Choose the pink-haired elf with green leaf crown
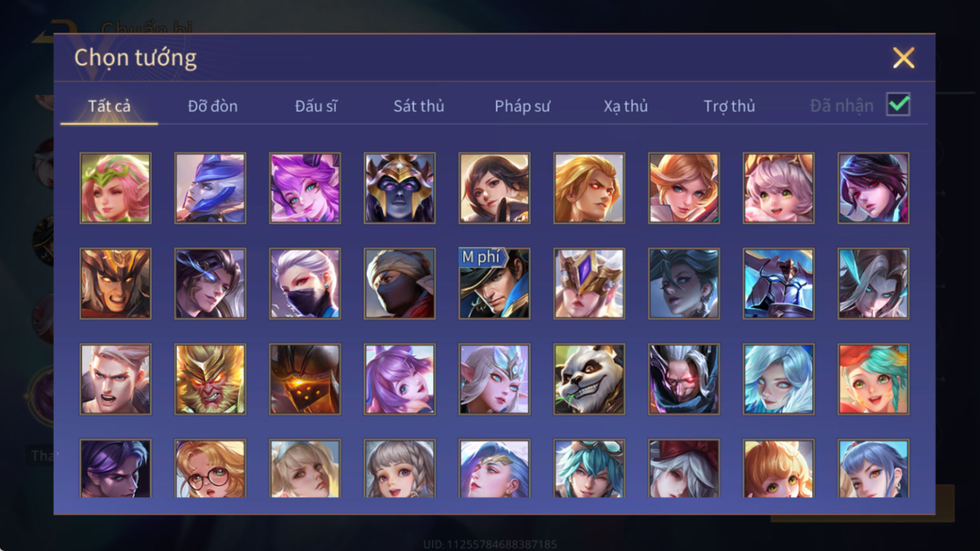 [x=115, y=188]
